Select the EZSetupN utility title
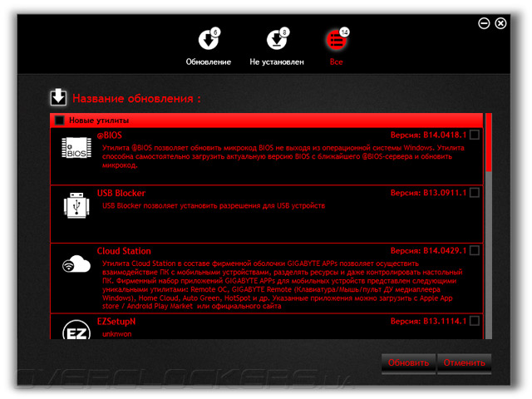The height and width of the screenshot is (399, 532). pyautogui.click(x=116, y=322)
